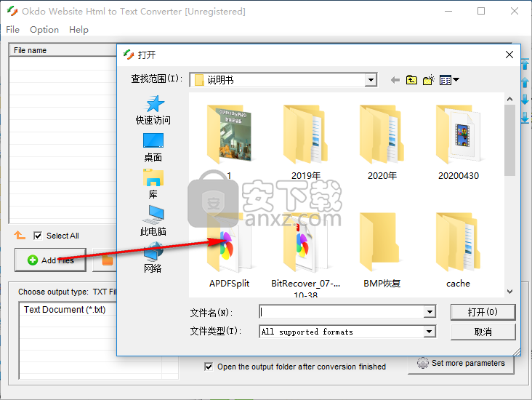Select the folder named 1
Image resolution: width=532 pixels, height=400 pixels.
click(230, 142)
